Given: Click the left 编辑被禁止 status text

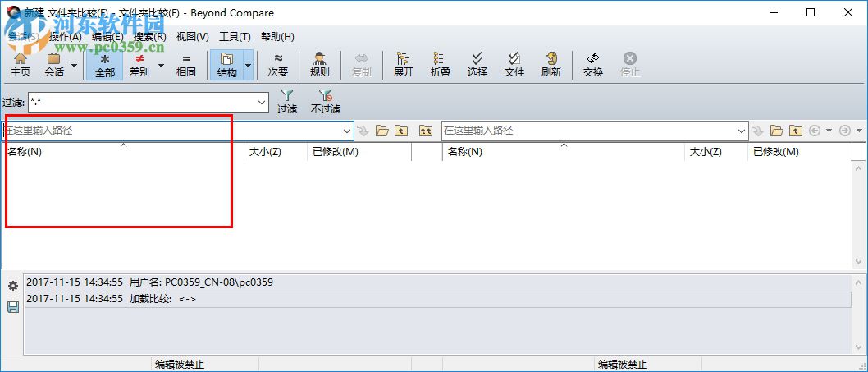Looking at the screenshot, I should [180, 365].
